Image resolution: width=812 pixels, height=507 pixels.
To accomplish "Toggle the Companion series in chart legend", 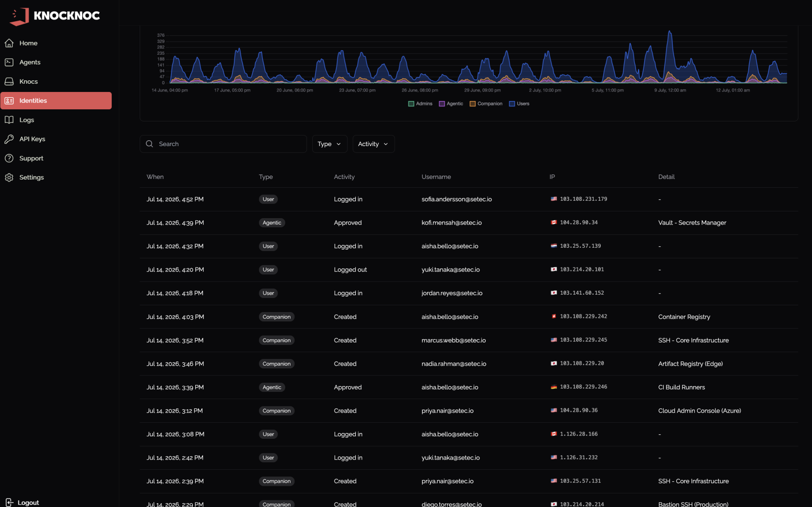I will [486, 104].
